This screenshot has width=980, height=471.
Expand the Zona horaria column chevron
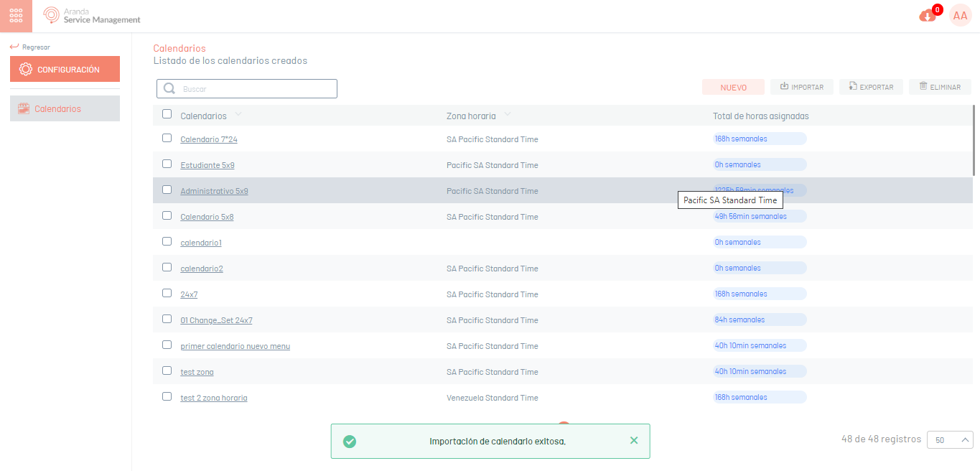508,115
